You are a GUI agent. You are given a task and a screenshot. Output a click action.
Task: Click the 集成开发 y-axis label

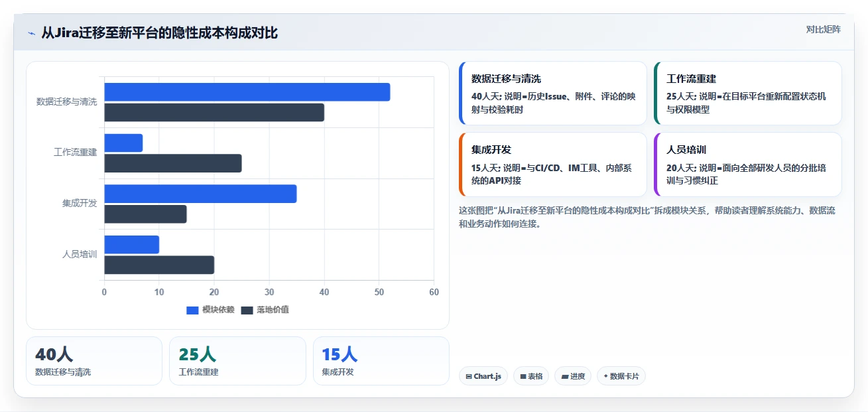tap(80, 203)
